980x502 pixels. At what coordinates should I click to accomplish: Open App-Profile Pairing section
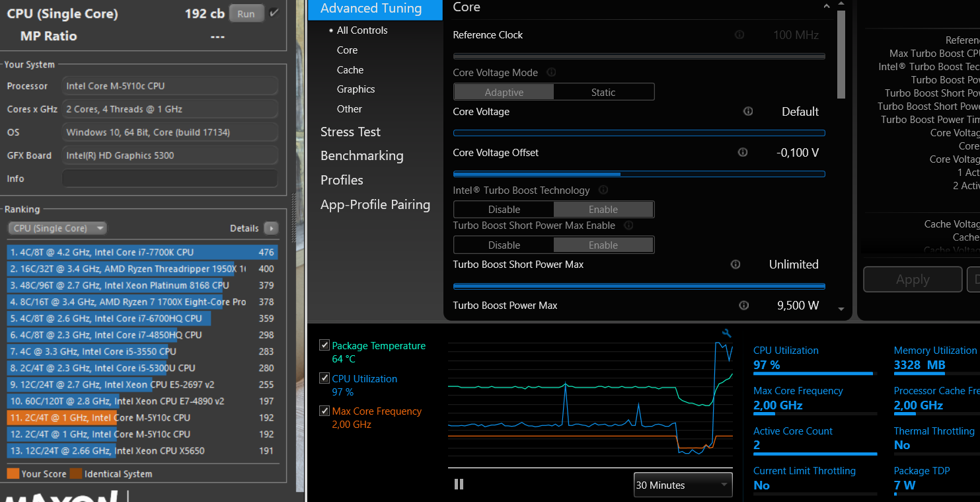[x=375, y=204]
